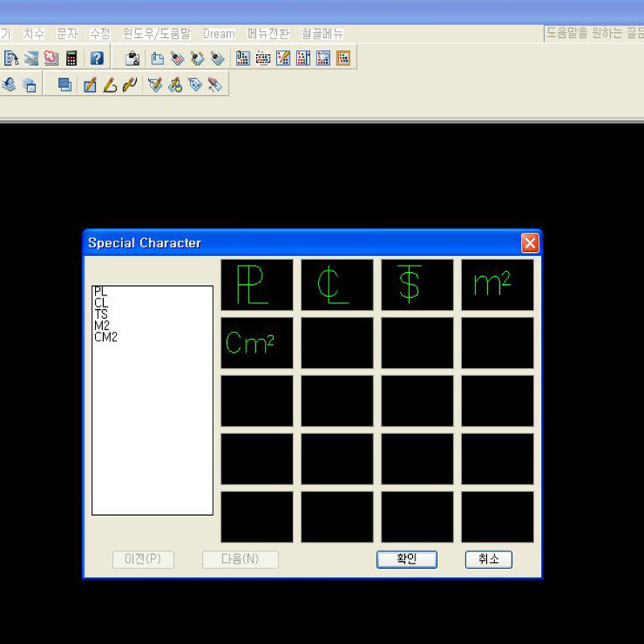Click the dotted-outline dot grid icon
The height and width of the screenshot is (644, 644).
pos(263,58)
